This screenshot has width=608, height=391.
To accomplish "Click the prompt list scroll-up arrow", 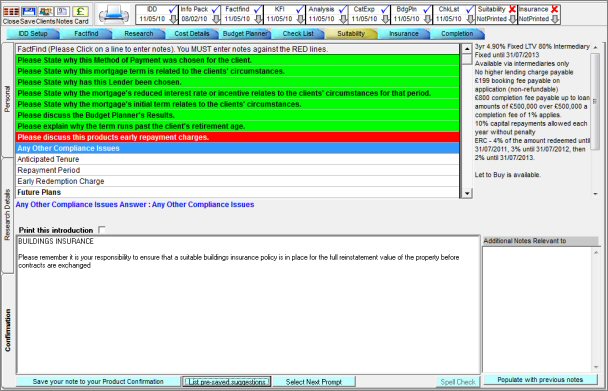I will (467, 49).
